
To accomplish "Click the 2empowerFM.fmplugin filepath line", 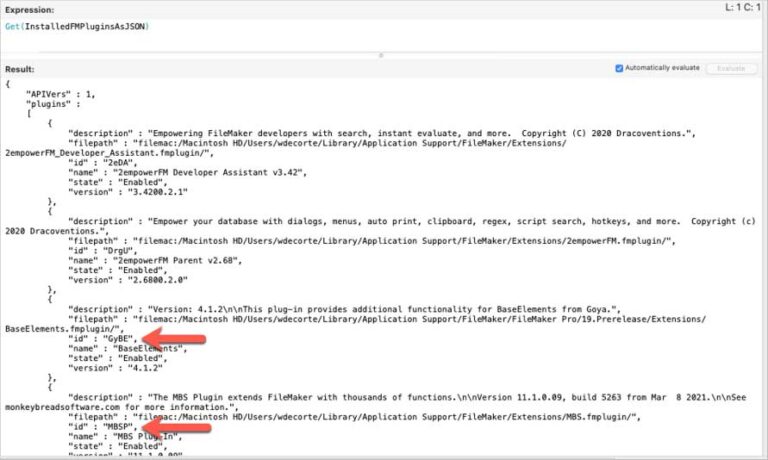I will (x=372, y=241).
